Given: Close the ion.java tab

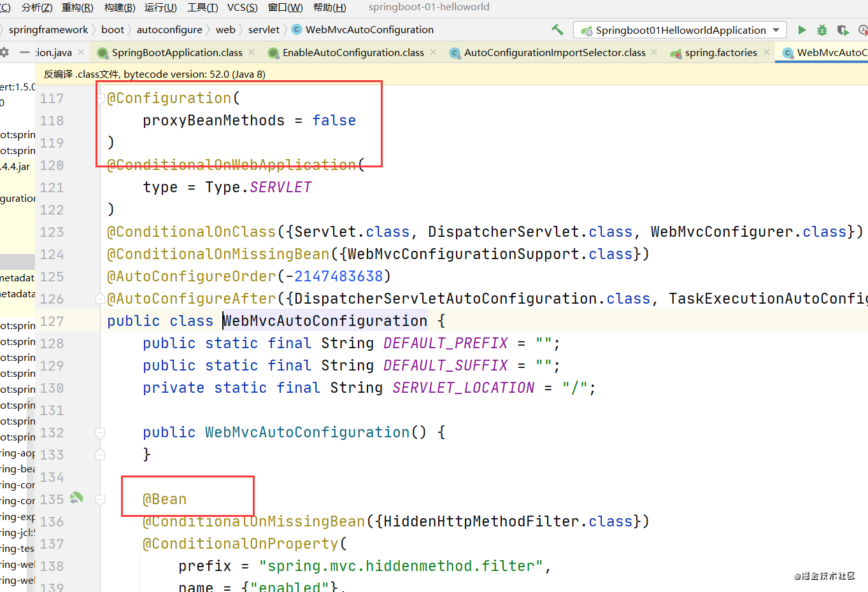Looking at the screenshot, I should (81, 52).
